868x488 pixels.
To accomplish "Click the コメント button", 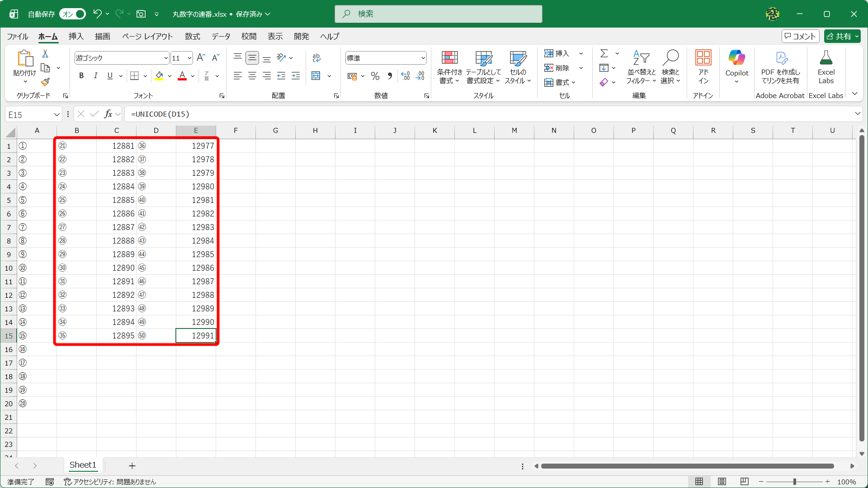I will tap(800, 36).
